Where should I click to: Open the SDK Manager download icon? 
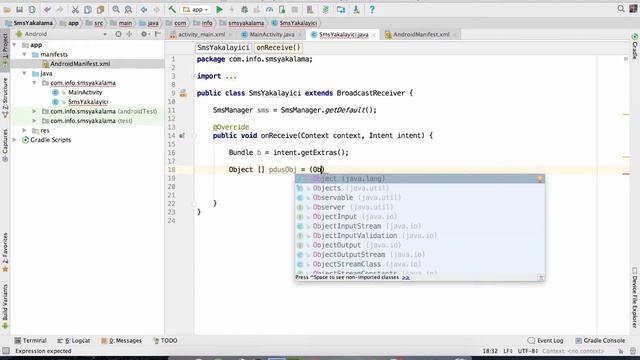coord(356,9)
